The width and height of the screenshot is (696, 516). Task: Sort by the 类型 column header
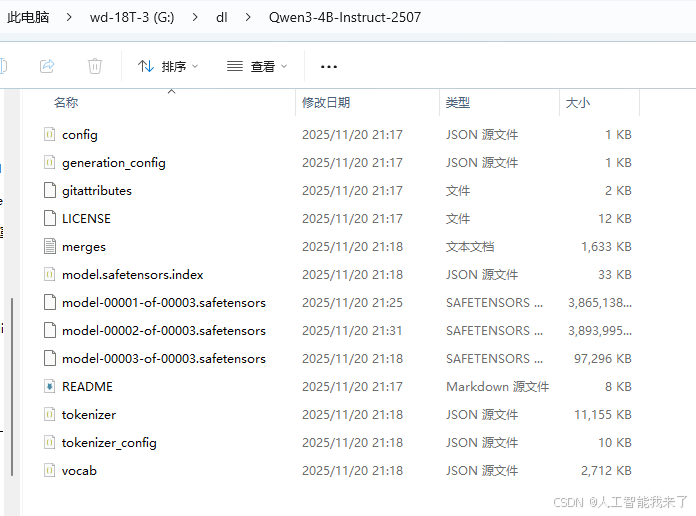coord(458,103)
